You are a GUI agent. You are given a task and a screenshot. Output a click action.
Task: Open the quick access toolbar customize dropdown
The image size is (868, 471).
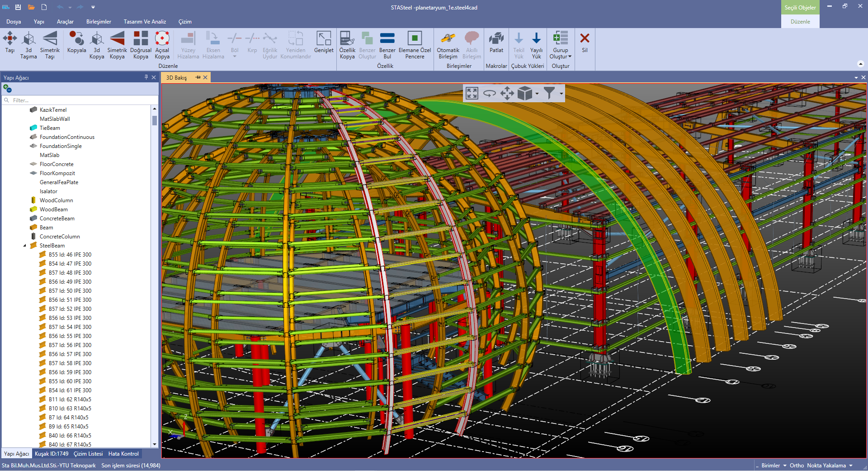tap(93, 7)
